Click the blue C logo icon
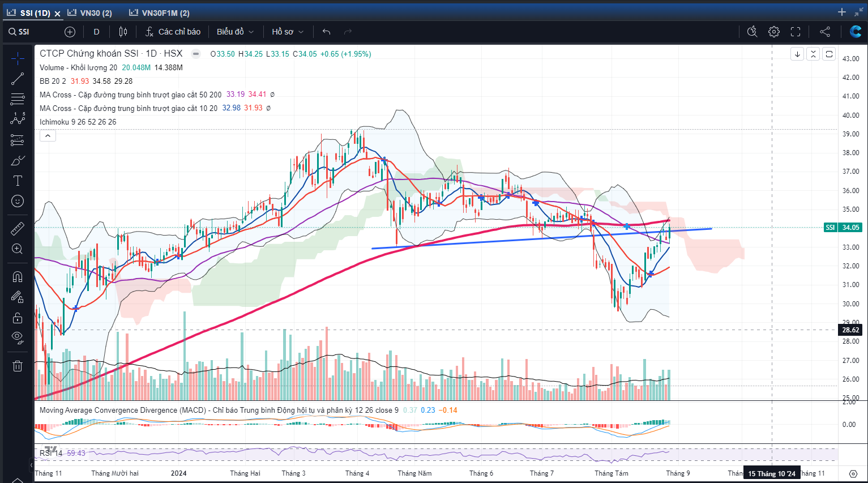This screenshot has height=483, width=868. [856, 32]
